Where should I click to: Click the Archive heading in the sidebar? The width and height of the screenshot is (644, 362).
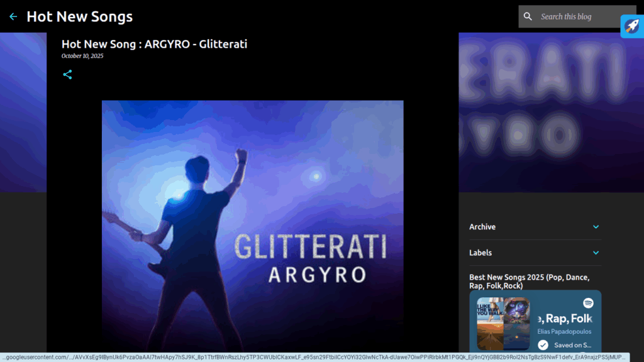[482, 227]
